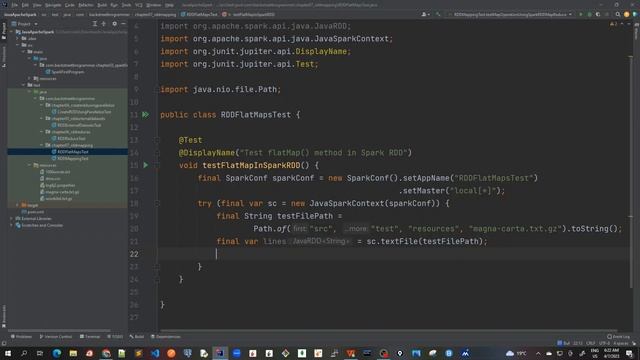
Task: Open the Edit menu
Action: [x=25, y=5]
